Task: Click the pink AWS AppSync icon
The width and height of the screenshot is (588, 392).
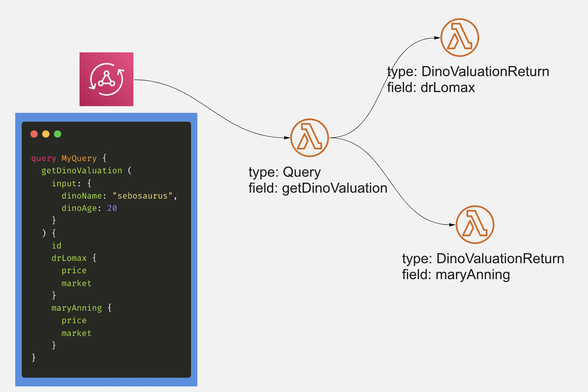Action: pos(106,79)
